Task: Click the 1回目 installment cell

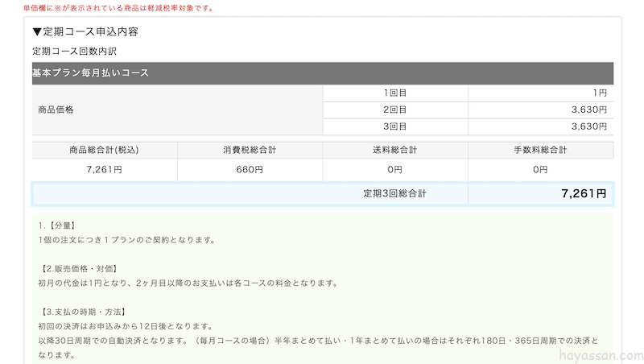Action: (x=394, y=93)
